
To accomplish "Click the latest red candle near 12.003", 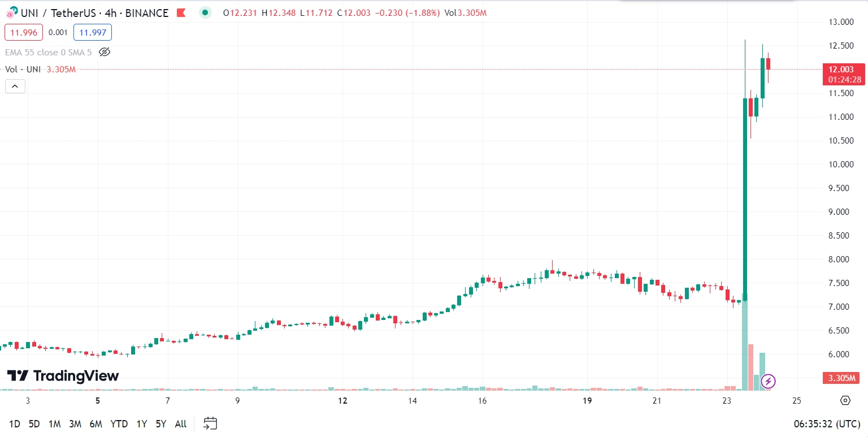I will click(768, 63).
